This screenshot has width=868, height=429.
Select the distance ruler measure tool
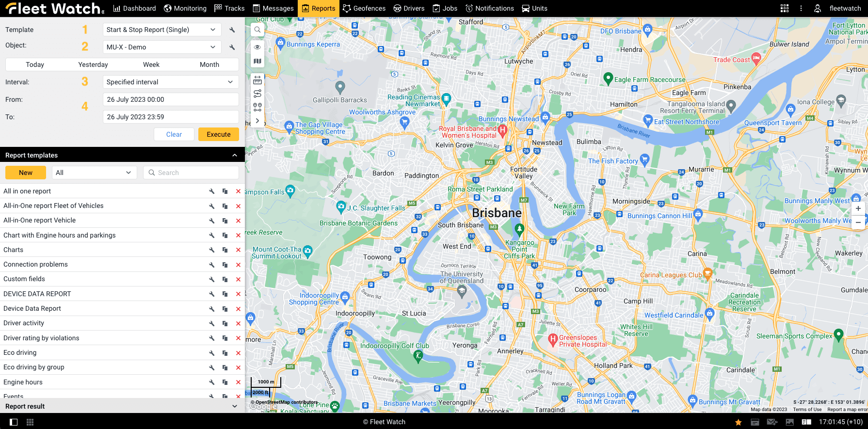(257, 80)
